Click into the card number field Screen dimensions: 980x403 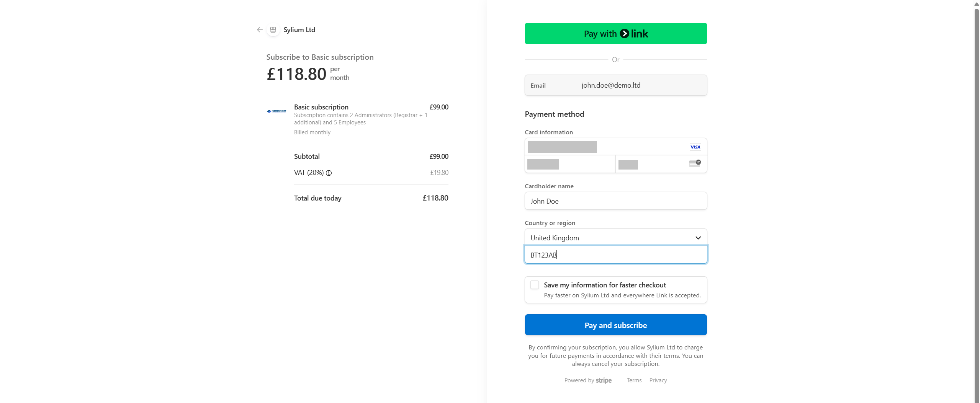point(605,147)
